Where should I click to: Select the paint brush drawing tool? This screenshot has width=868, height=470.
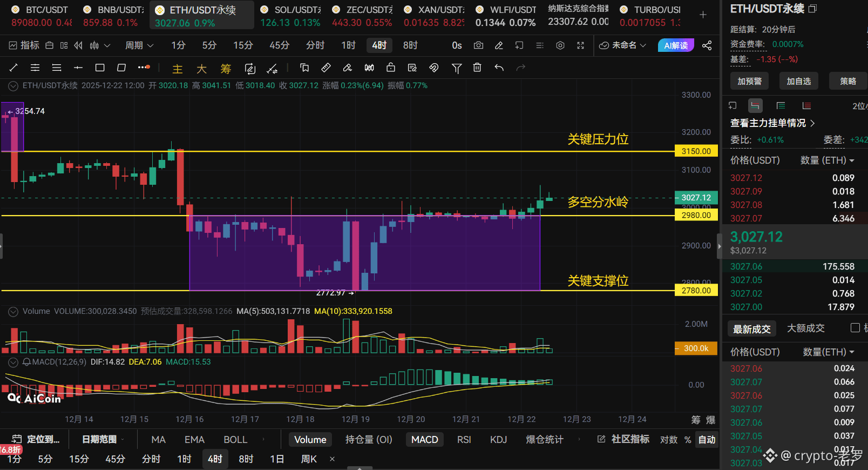(348, 68)
